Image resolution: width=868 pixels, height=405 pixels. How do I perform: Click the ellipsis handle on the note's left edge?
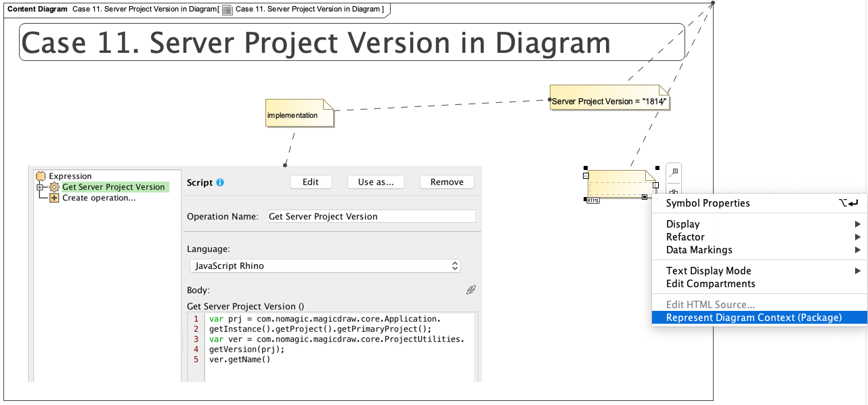coord(586,175)
